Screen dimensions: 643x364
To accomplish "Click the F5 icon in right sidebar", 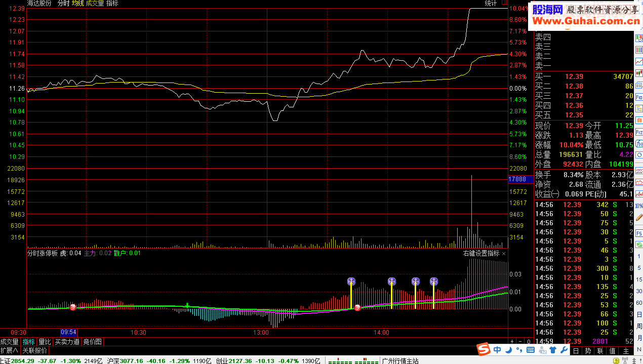I will pos(639,233).
